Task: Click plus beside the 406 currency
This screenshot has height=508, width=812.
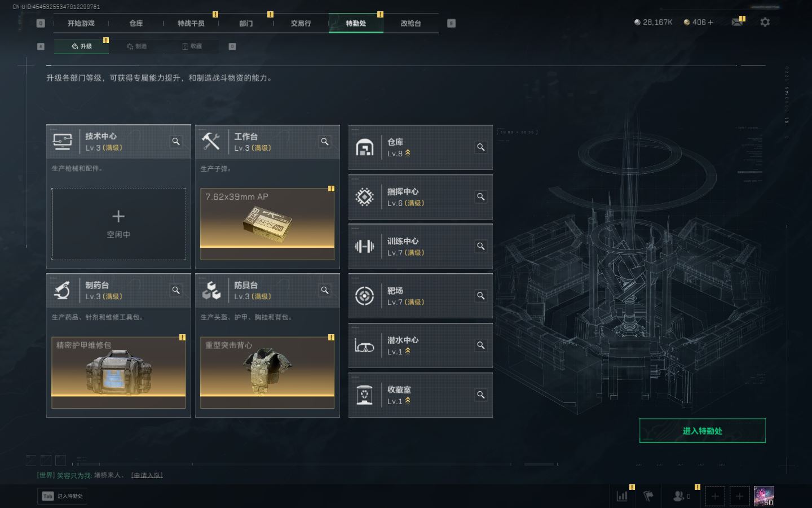Action: point(710,22)
